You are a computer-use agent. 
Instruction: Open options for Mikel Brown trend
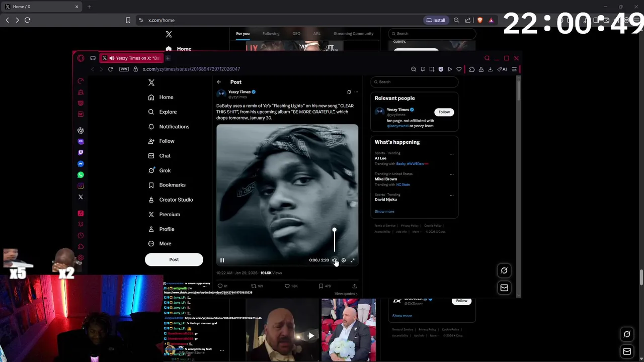(451, 175)
